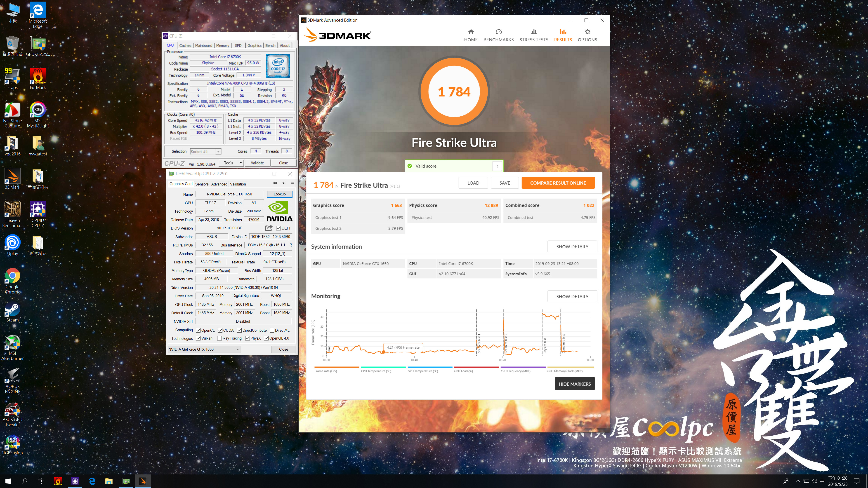Go to 3DMark BENCHMARKS section

498,35
